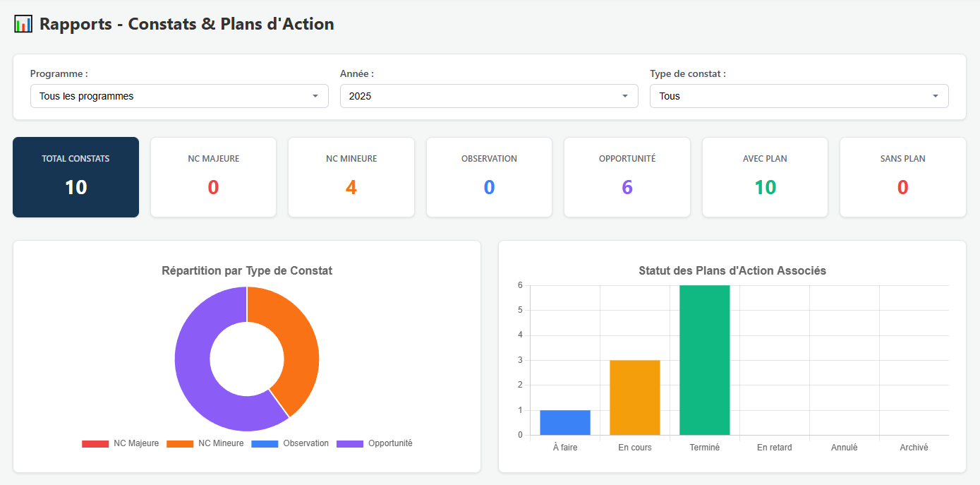The height and width of the screenshot is (485, 980).
Task: Toggle the Observation legend entry
Action: click(306, 443)
